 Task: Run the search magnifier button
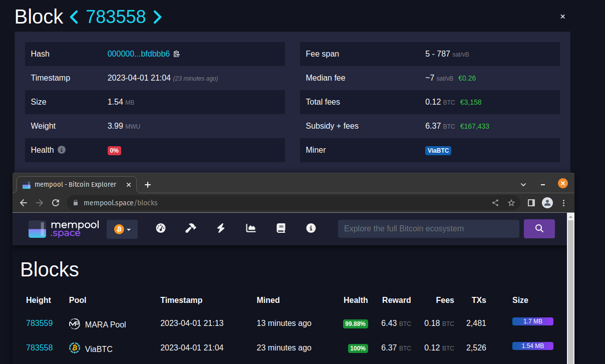tap(539, 228)
